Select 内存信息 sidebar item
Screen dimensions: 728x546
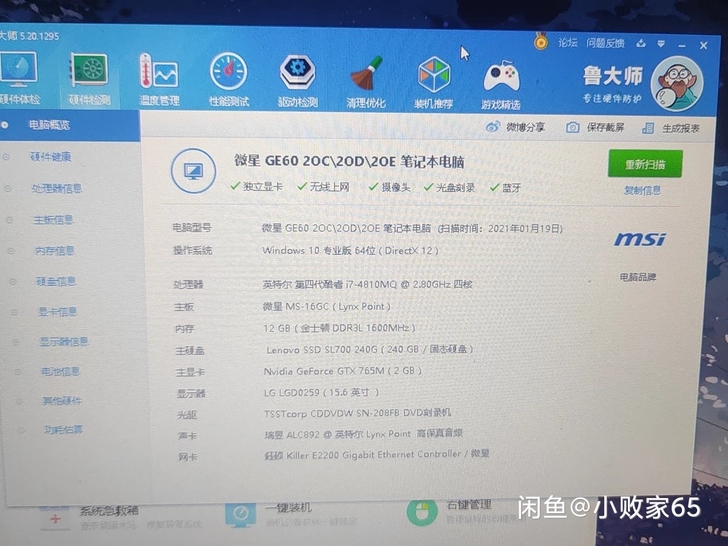pyautogui.click(x=55, y=251)
